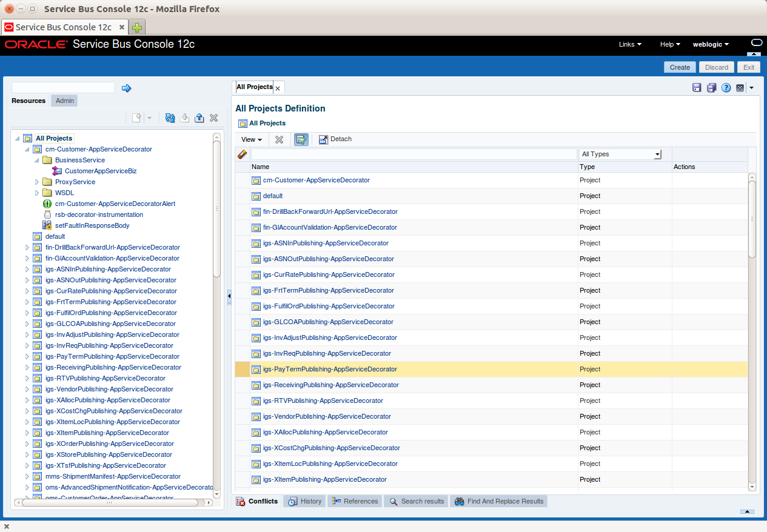Open the igs-RTVPublishing-AppServiceDecorator table link
This screenshot has height=532, width=767.
coord(323,401)
